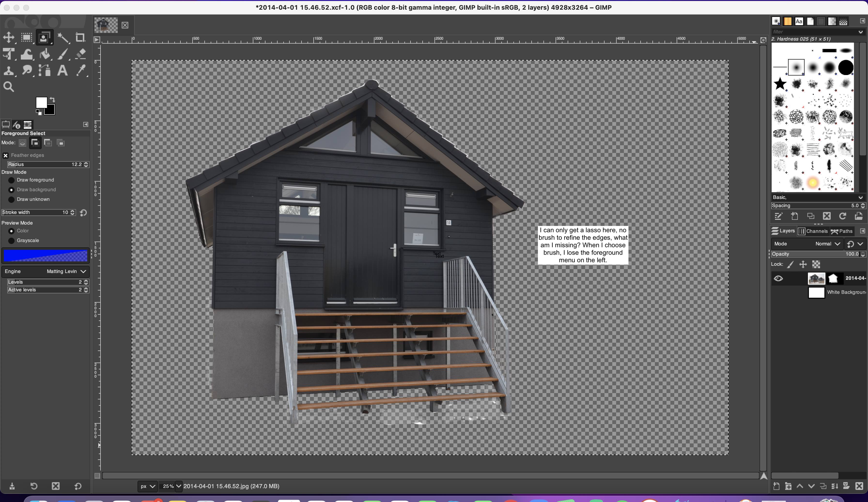Viewport: 868px width, 502px height.
Task: Select Grayscale preview mode
Action: coord(11,241)
